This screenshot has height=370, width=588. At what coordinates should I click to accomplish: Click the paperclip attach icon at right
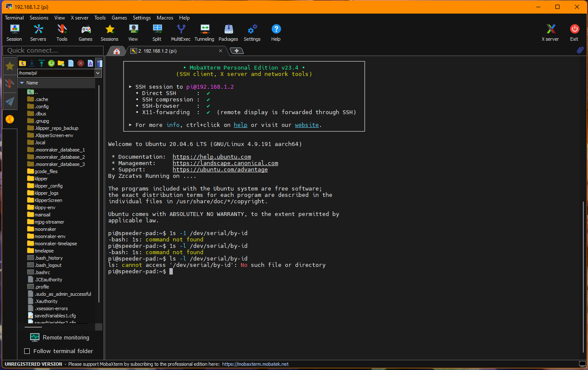pyautogui.click(x=580, y=50)
